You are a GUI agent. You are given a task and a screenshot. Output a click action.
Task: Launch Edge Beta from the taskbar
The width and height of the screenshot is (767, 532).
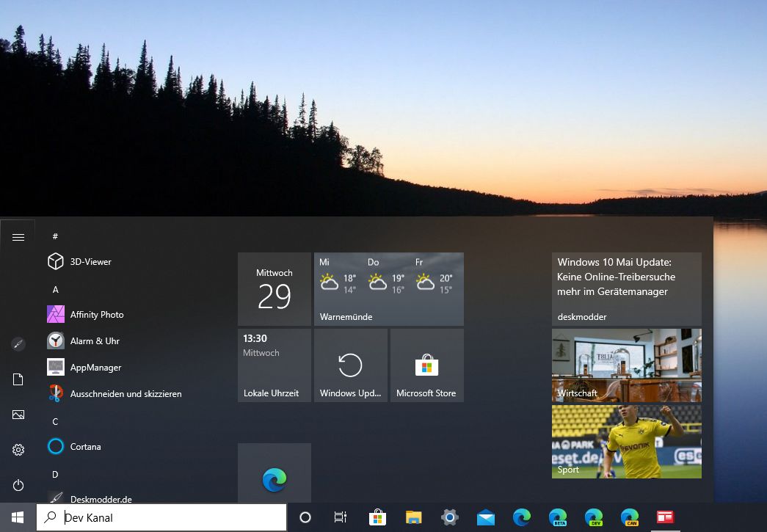tap(558, 517)
